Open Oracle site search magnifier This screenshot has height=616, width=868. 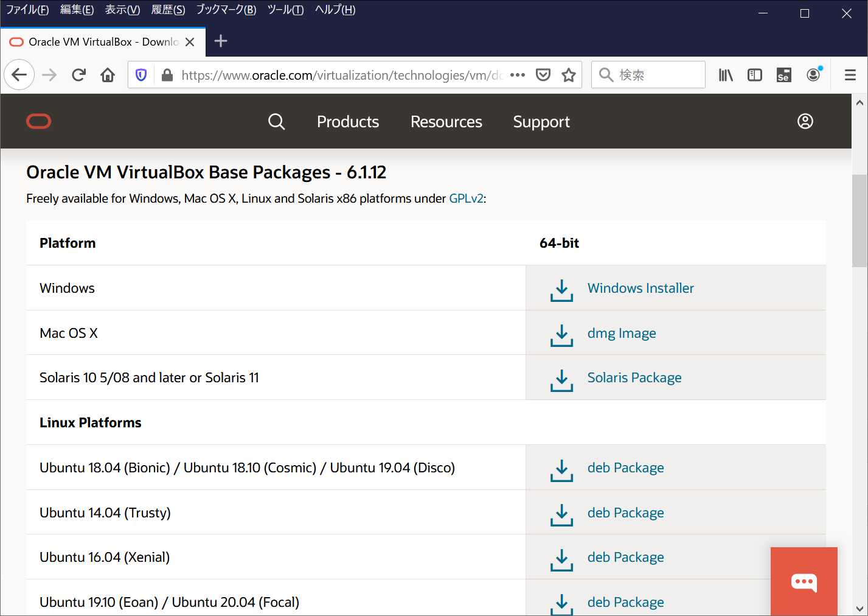pyautogui.click(x=277, y=122)
